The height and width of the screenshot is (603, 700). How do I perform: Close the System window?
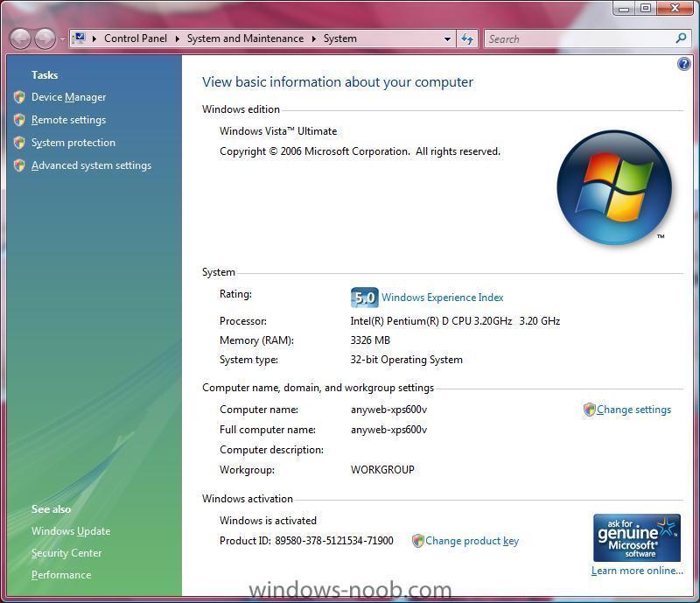(x=675, y=8)
